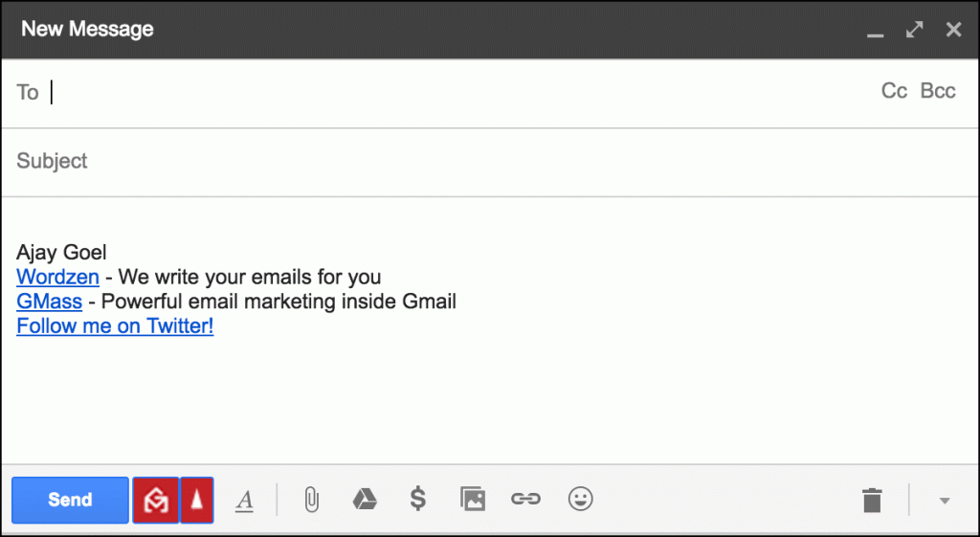The image size is (980, 537).
Task: Insert a file using Google Drive
Action: (364, 500)
